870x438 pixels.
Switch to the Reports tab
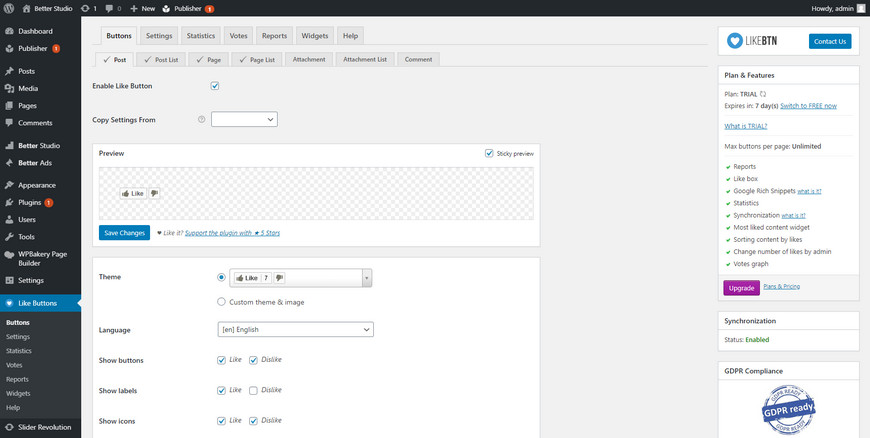click(275, 36)
